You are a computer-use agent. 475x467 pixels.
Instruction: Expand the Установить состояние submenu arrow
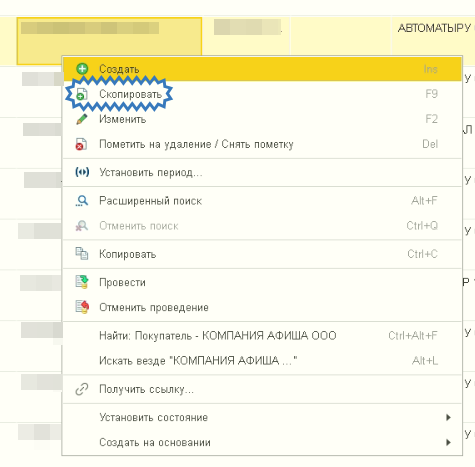tap(448, 417)
